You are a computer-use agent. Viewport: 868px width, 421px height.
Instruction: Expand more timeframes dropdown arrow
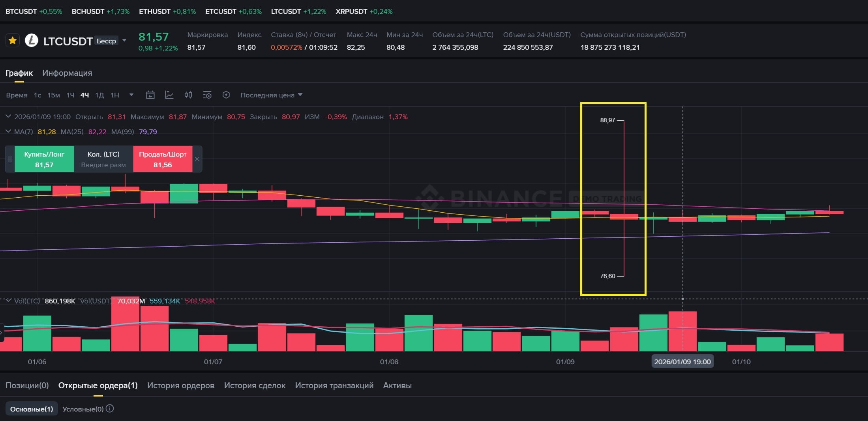[x=131, y=95]
